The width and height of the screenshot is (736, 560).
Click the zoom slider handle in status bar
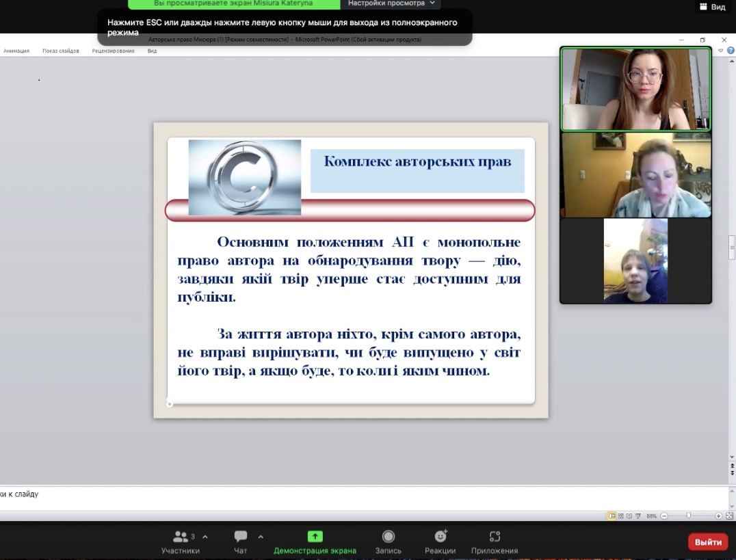[689, 516]
